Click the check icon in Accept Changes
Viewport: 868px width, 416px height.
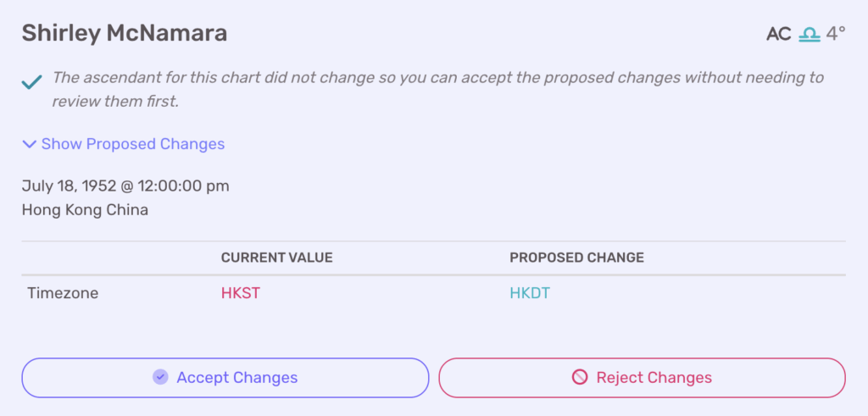pos(160,377)
